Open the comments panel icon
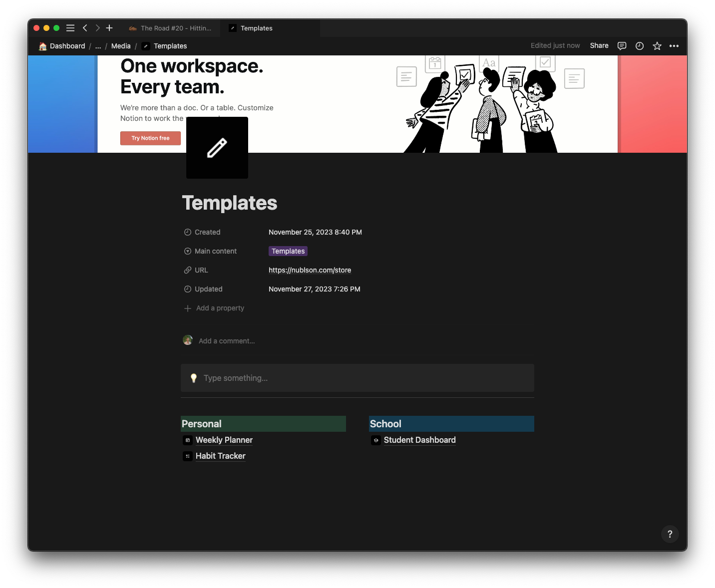 tap(622, 46)
